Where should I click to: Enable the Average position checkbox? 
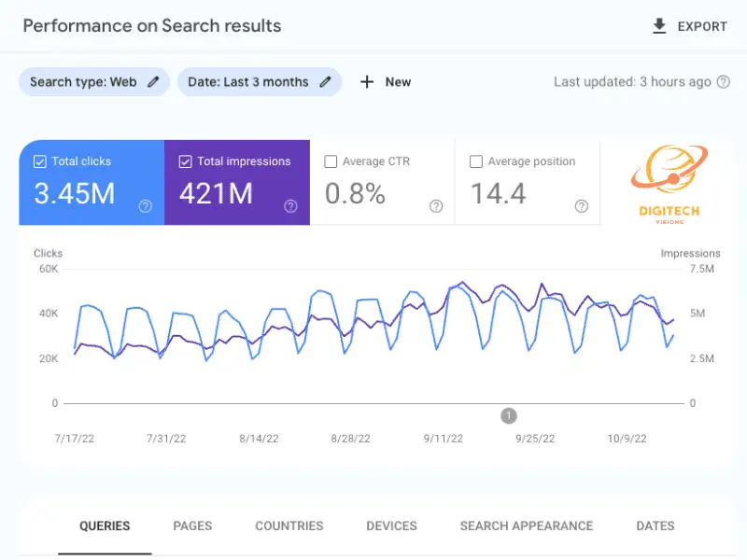(476, 161)
